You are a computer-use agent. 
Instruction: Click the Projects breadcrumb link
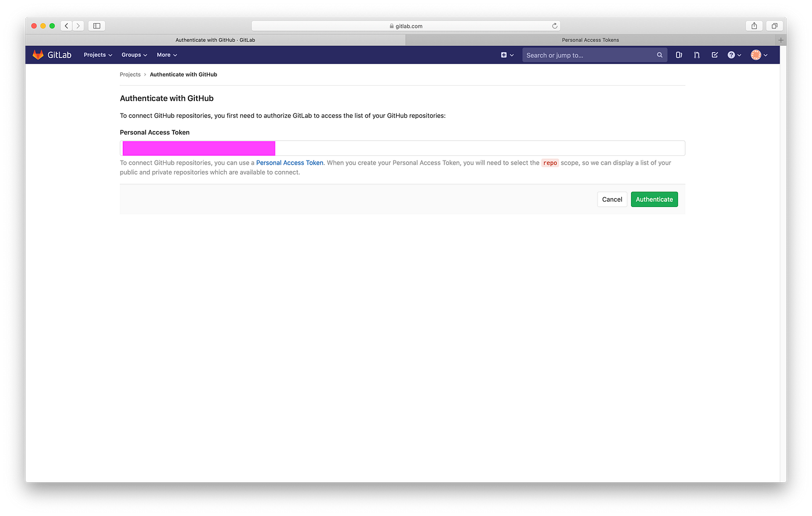tap(130, 74)
